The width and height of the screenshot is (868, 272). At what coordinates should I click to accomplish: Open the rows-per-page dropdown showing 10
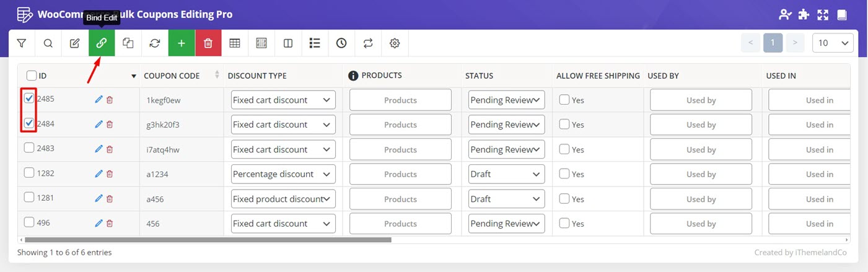(x=833, y=43)
